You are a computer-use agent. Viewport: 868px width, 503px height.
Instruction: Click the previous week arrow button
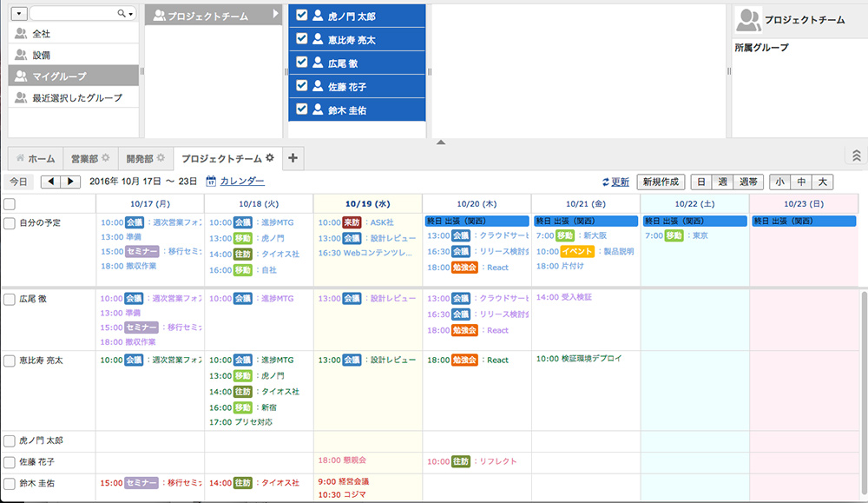point(51,182)
